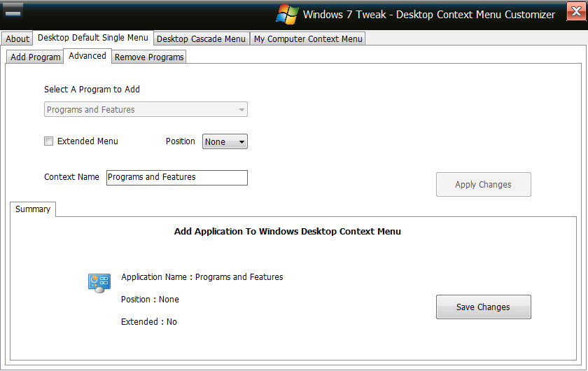The image size is (588, 371).
Task: Select the Desktop Default Single Menu tab
Action: (93, 38)
